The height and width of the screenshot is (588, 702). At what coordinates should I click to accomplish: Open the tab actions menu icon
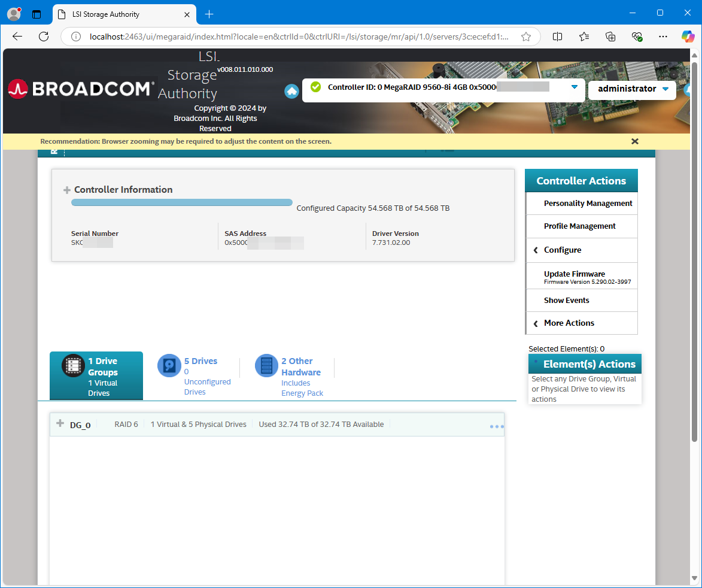coord(37,14)
